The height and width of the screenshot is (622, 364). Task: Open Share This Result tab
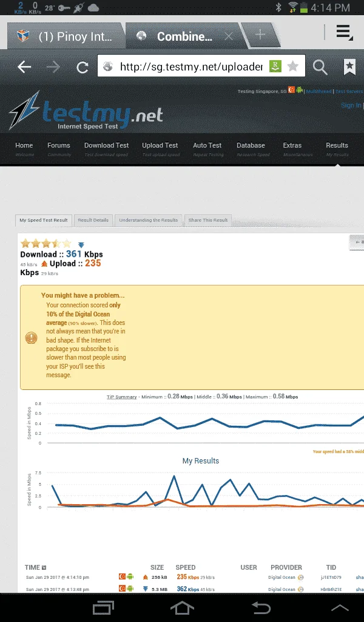point(208,220)
